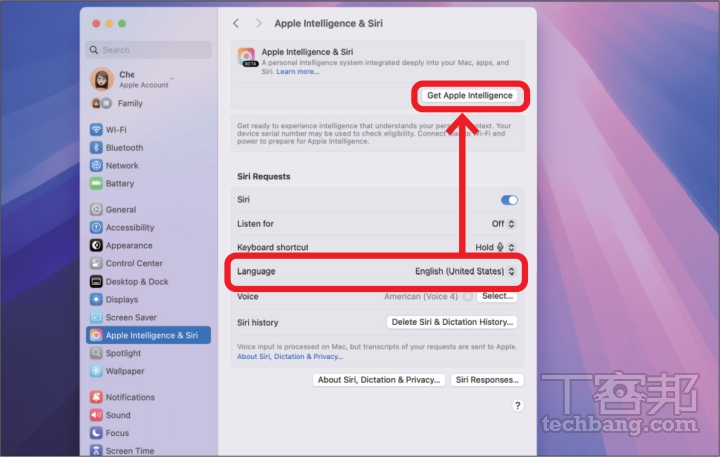Click the Screen Saver icon

(96, 317)
